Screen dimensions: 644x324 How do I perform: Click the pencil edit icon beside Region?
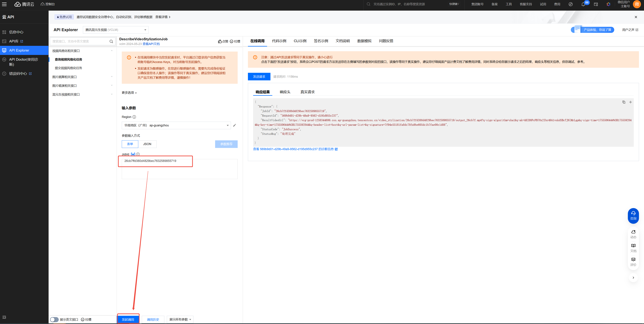[x=234, y=126]
